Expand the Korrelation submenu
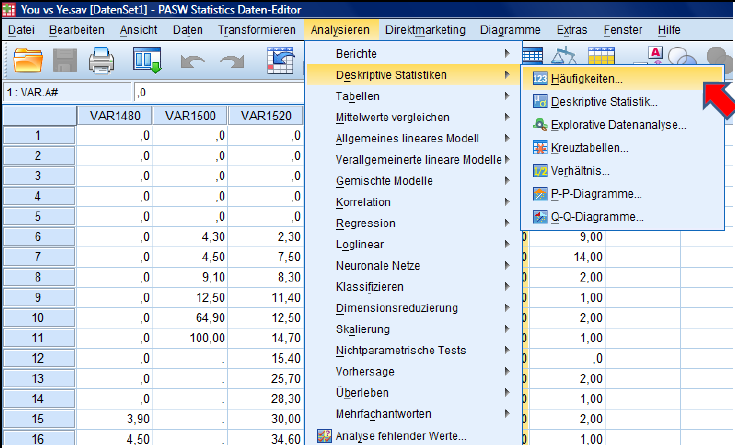Viewport: 735px width, 448px height. tap(414, 202)
